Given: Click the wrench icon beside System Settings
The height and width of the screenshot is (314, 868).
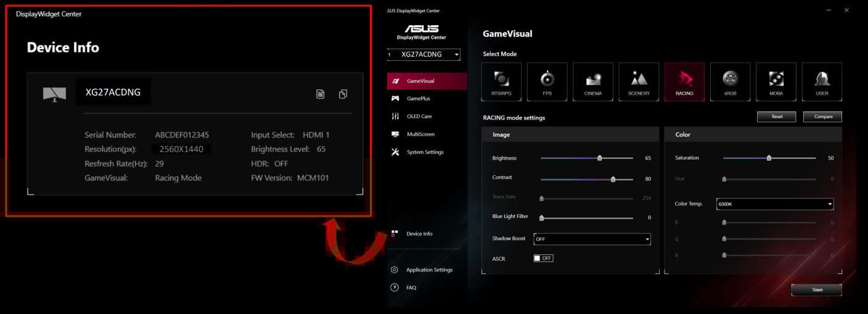Looking at the screenshot, I should (x=395, y=152).
